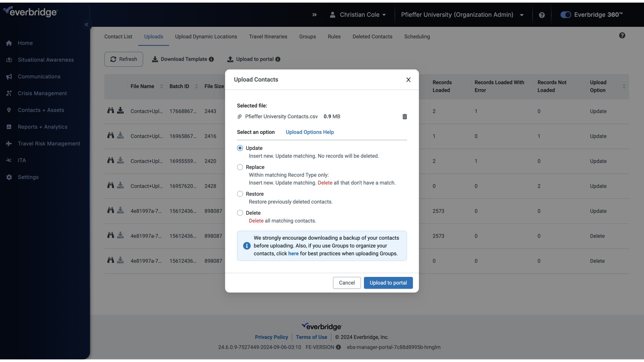This screenshot has width=644, height=362.
Task: Select the Delete radio button option
Action: point(239,213)
